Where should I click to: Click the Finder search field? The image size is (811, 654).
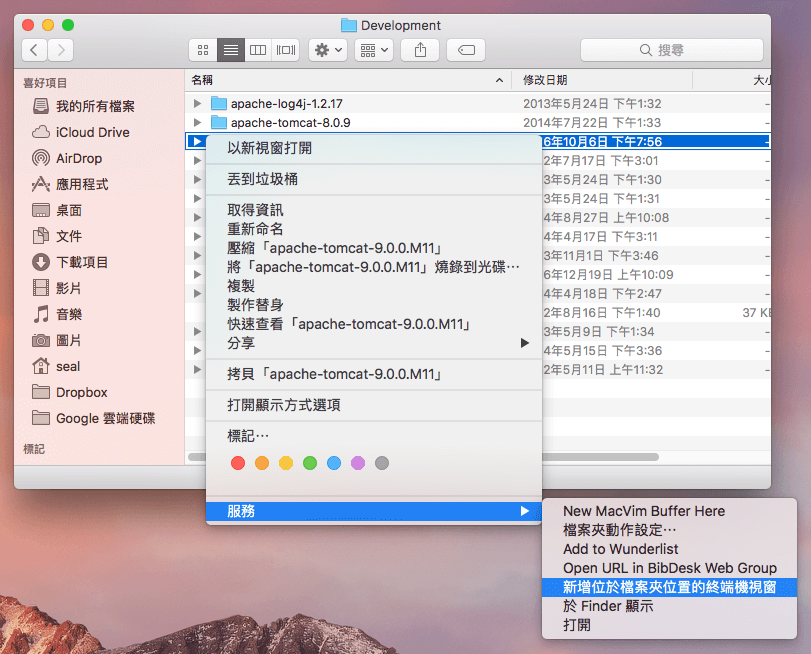(675, 49)
